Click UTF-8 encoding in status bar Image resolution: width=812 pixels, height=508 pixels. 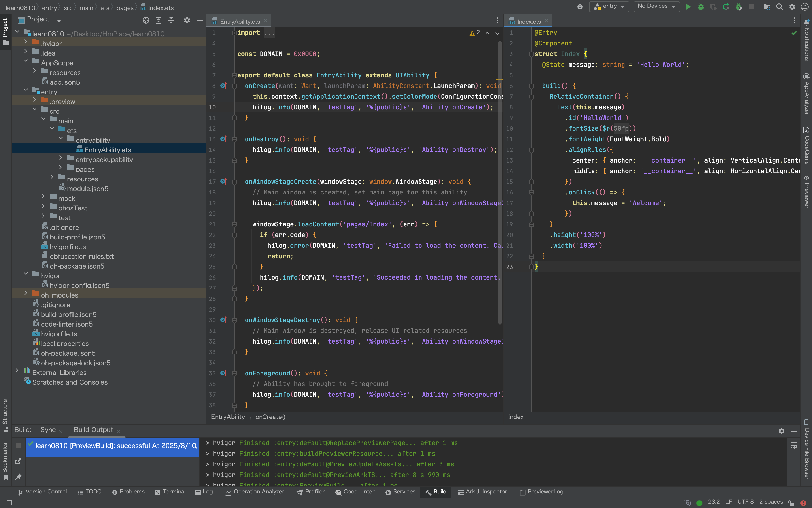click(746, 502)
